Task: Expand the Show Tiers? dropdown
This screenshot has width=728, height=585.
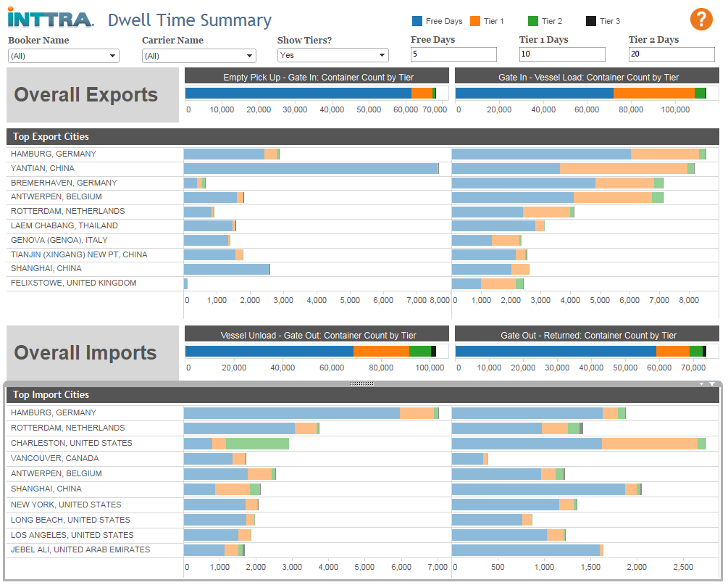Action: (333, 55)
